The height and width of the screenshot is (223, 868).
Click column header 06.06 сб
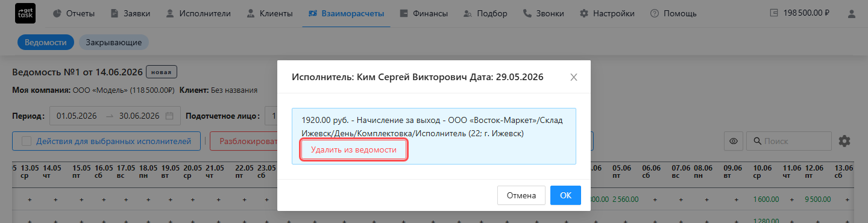[x=651, y=172]
